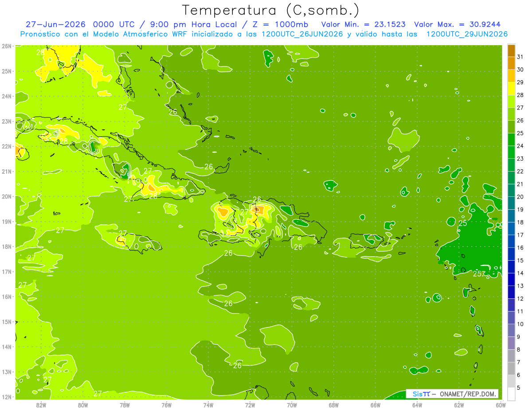Pick the dark blue swatch between 12 and 13

click(511, 292)
